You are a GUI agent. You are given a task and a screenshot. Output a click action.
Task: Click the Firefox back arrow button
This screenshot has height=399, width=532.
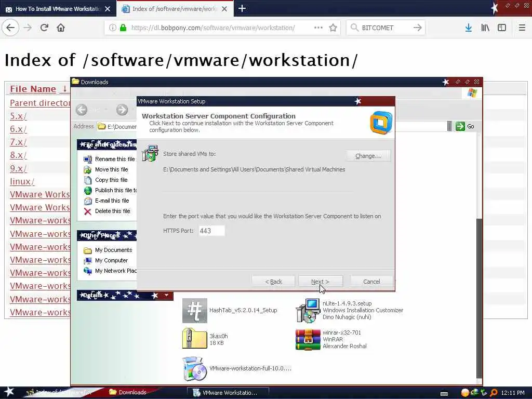coord(10,28)
